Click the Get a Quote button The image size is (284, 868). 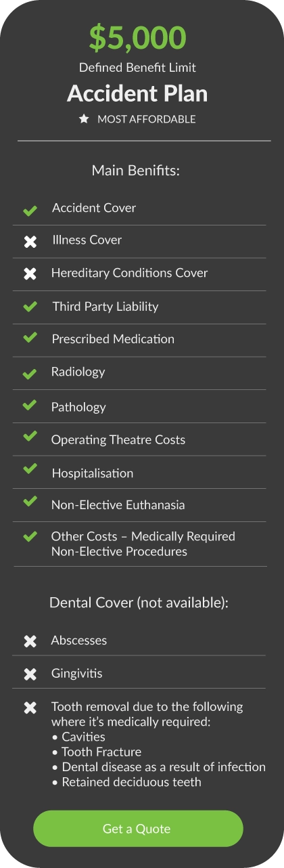pyautogui.click(x=138, y=829)
